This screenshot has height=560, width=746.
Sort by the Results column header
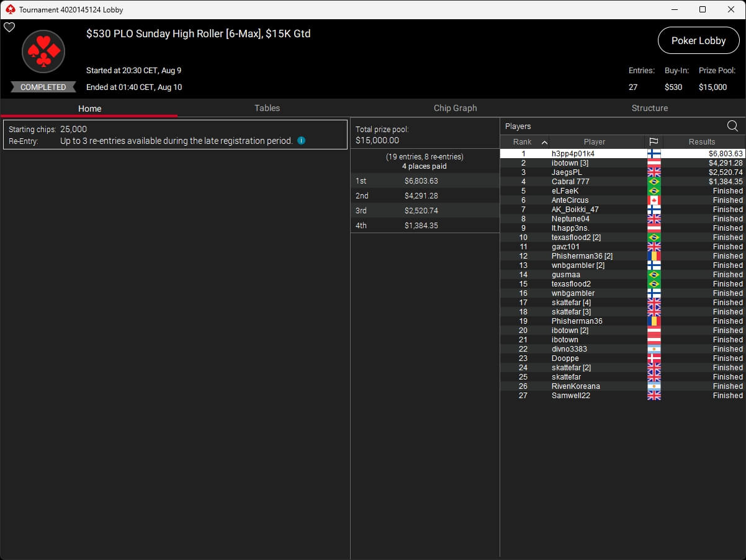pos(702,142)
